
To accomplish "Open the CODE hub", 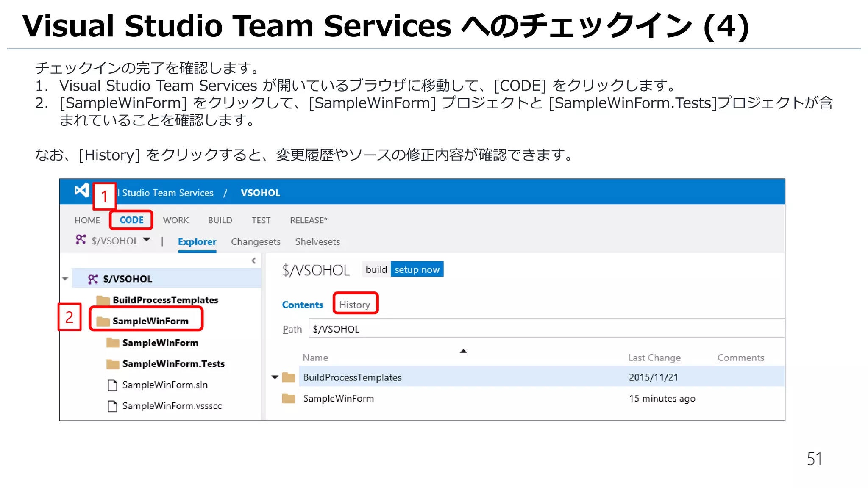I will pos(131,220).
